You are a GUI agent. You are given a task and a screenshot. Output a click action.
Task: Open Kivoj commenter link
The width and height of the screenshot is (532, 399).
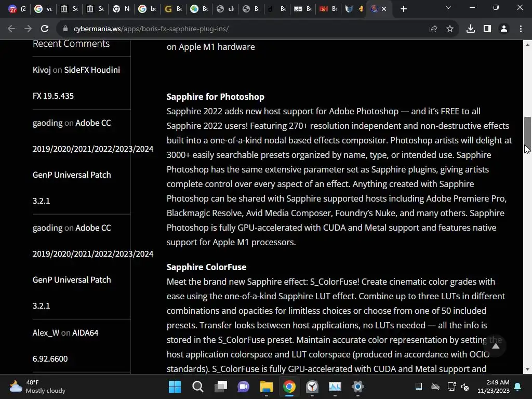point(42,70)
